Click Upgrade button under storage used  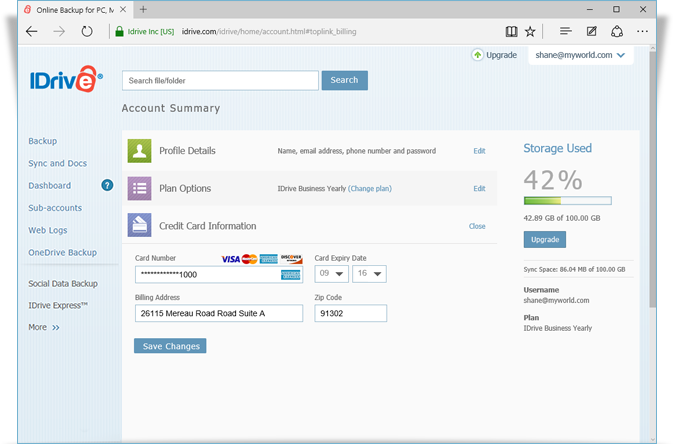click(x=545, y=239)
